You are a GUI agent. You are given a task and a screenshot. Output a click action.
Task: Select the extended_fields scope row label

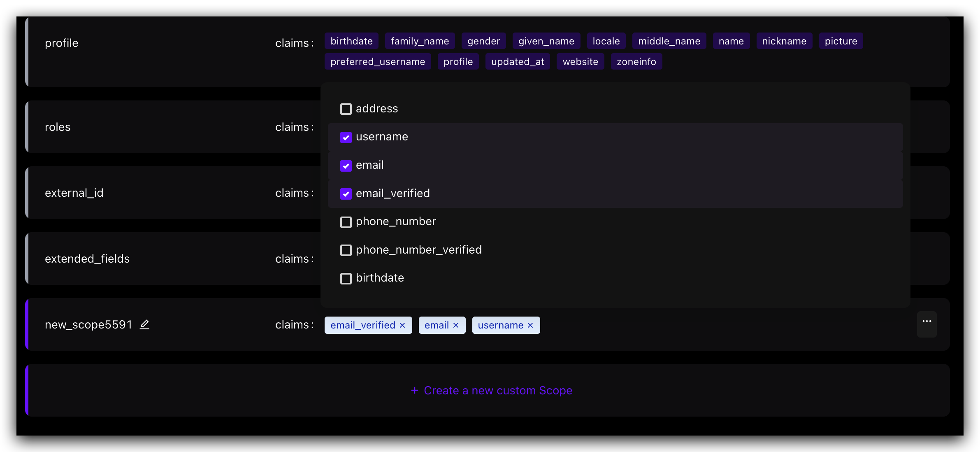click(87, 259)
